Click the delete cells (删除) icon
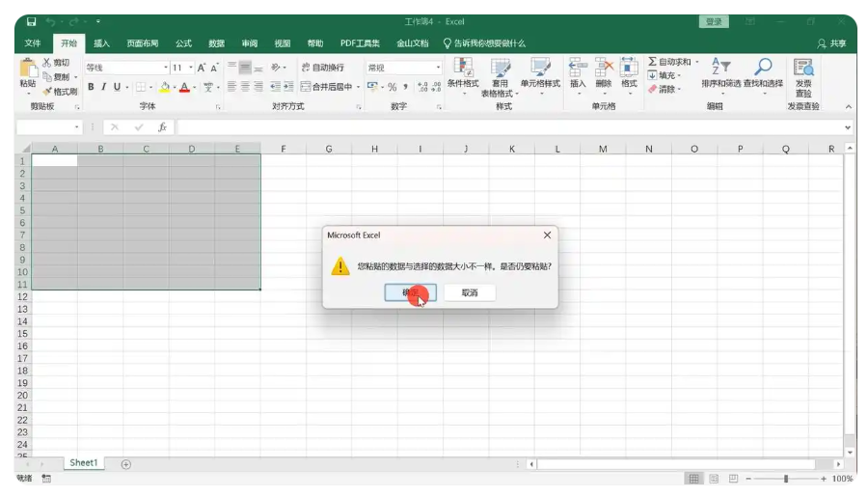The width and height of the screenshot is (868, 497). pyautogui.click(x=604, y=68)
